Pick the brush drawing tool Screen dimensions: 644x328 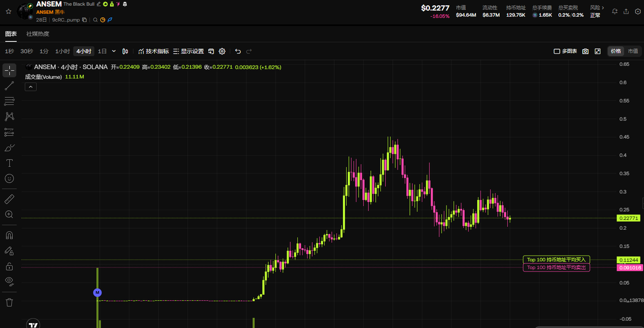click(x=9, y=147)
